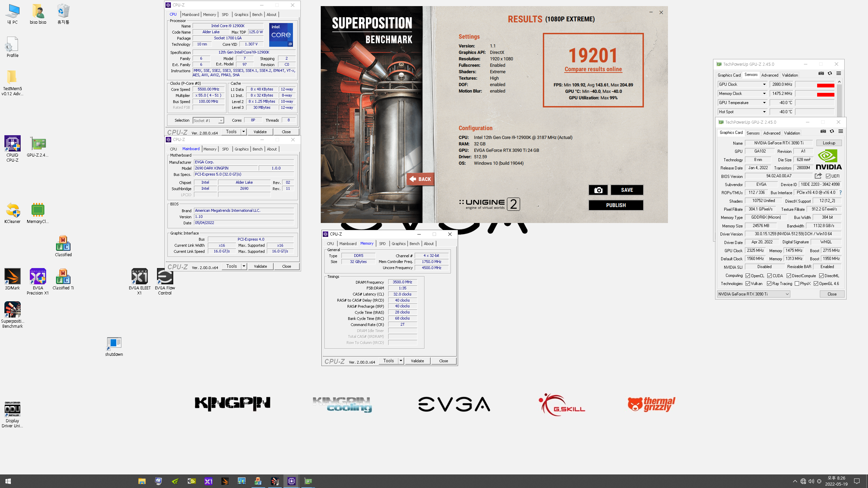Image resolution: width=868 pixels, height=488 pixels.
Task: Click the volume icon in system tray
Action: (x=811, y=481)
